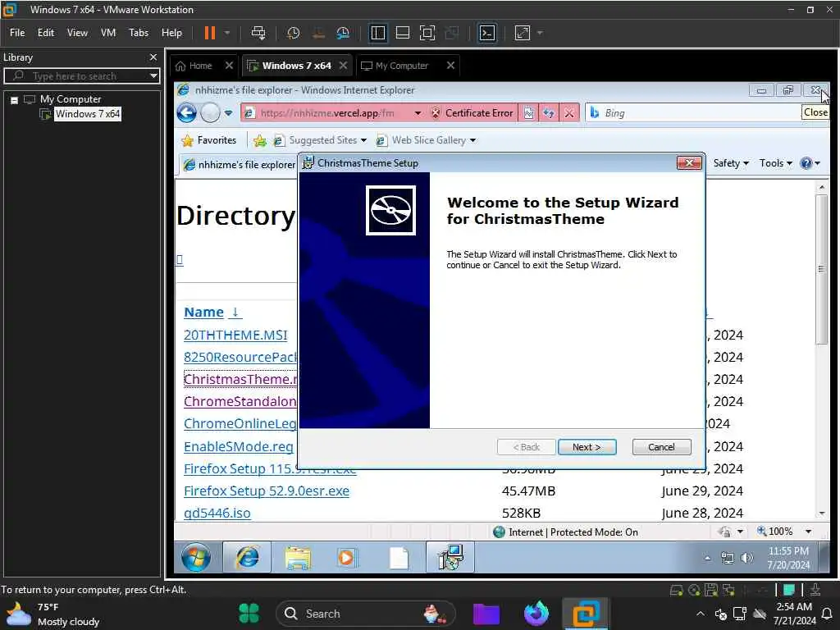Click the IE stop loading icon
The image size is (840, 630).
569,113
